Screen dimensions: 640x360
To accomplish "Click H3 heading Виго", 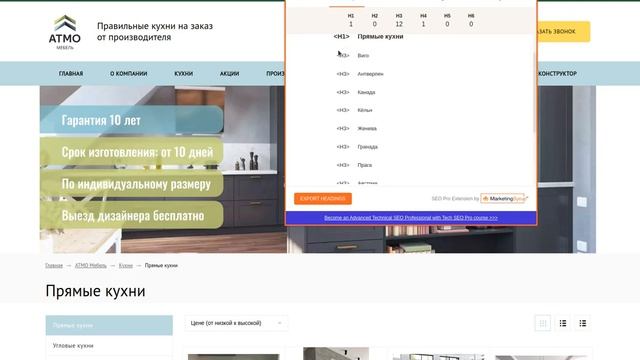I will pyautogui.click(x=363, y=56).
